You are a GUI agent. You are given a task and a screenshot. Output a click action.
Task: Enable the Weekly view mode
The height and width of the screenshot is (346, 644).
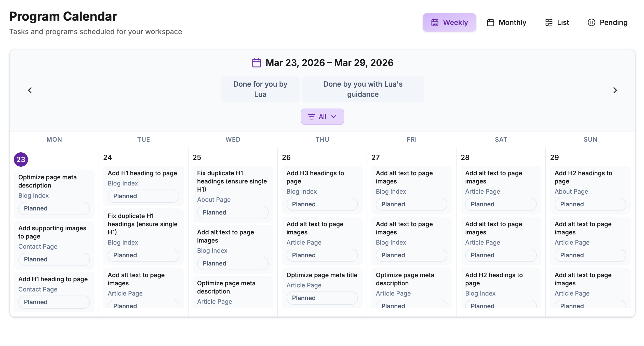coord(449,22)
